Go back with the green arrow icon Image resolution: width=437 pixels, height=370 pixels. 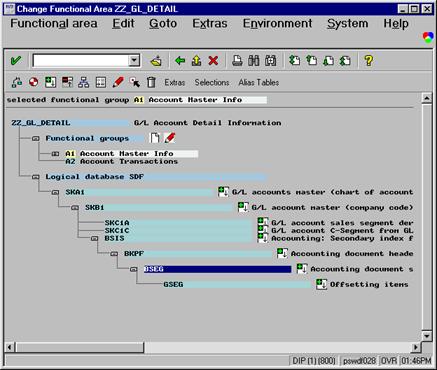tap(180, 61)
